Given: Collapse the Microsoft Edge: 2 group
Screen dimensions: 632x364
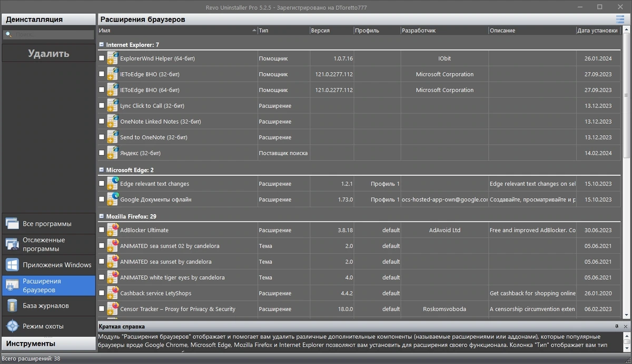Looking at the screenshot, I should point(101,170).
